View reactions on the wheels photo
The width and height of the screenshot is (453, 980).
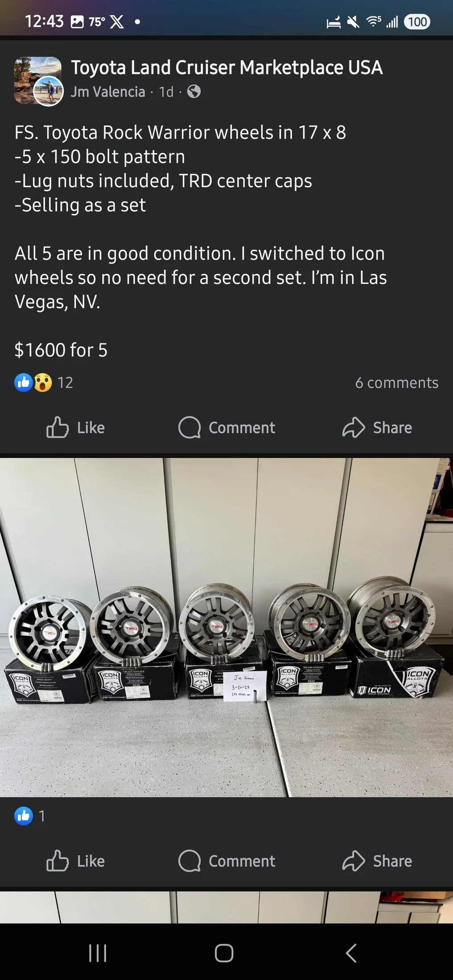click(x=29, y=816)
